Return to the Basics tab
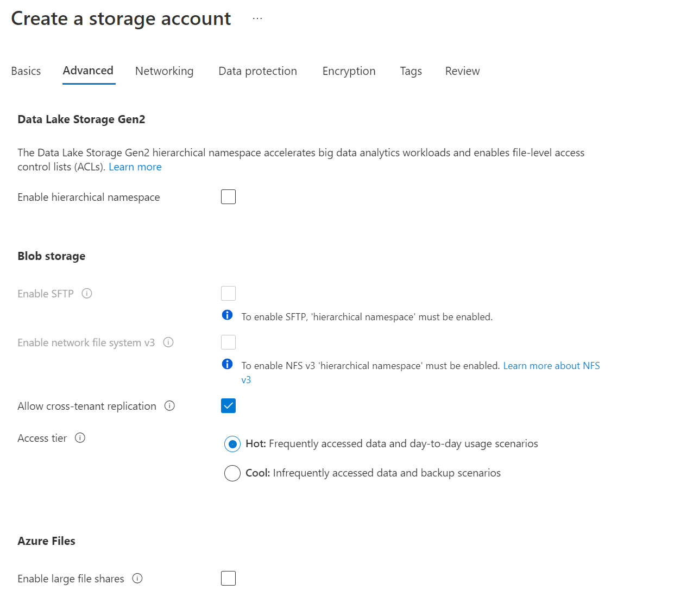 (26, 71)
